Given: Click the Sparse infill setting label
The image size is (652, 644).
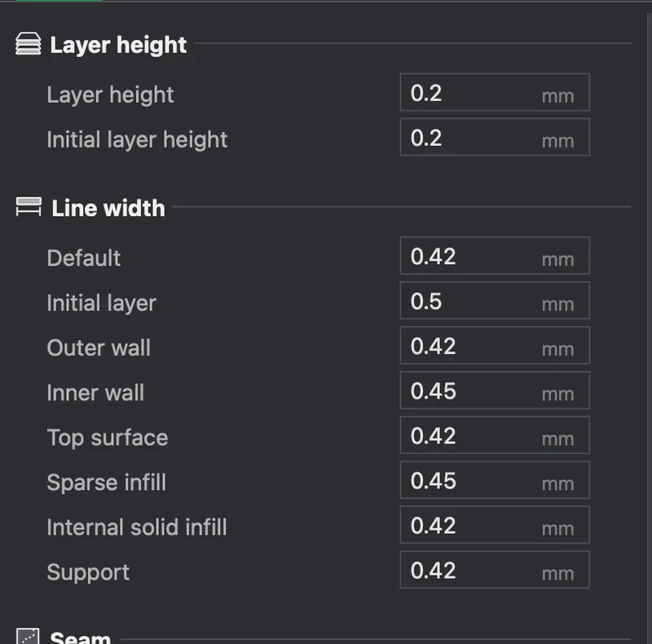Looking at the screenshot, I should coord(107,483).
